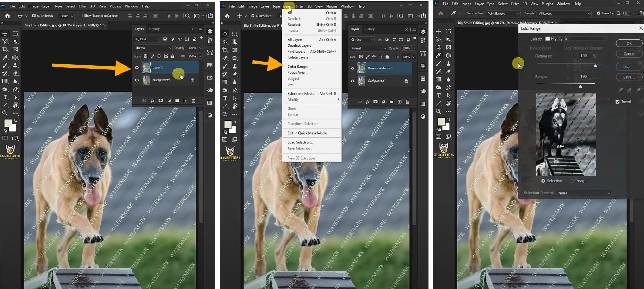Open Select Highlights dropdown in Color Range
This screenshot has height=289, width=644.
(576, 39)
